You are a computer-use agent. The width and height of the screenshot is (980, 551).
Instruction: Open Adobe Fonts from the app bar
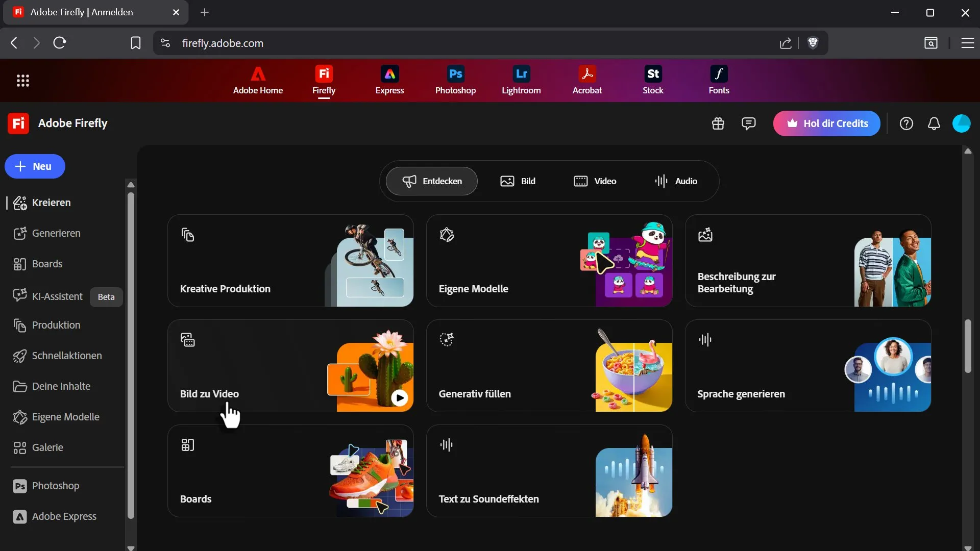[x=719, y=81]
